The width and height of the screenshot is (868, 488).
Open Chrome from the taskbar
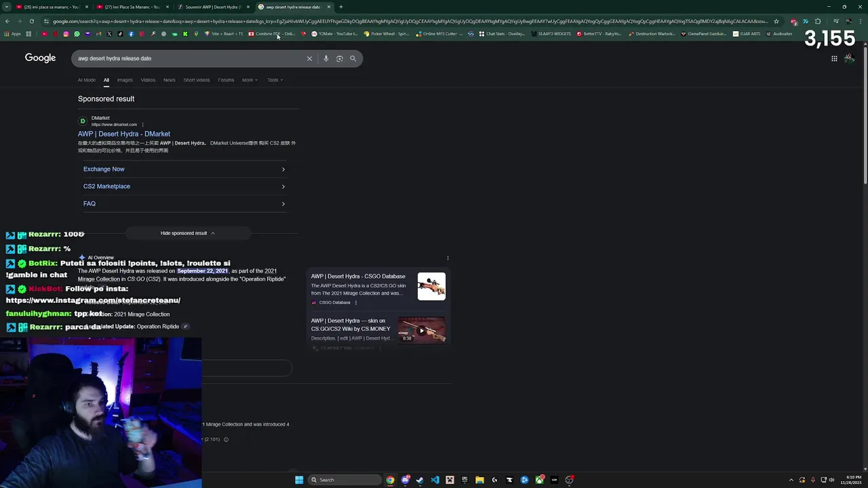pos(390,480)
